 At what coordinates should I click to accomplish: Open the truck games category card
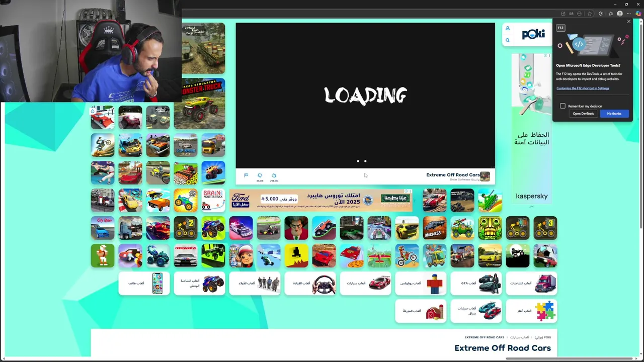[532, 283]
